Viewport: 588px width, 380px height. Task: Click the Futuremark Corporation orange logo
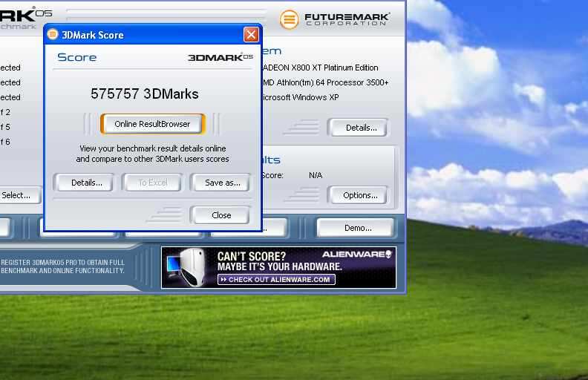[289, 19]
